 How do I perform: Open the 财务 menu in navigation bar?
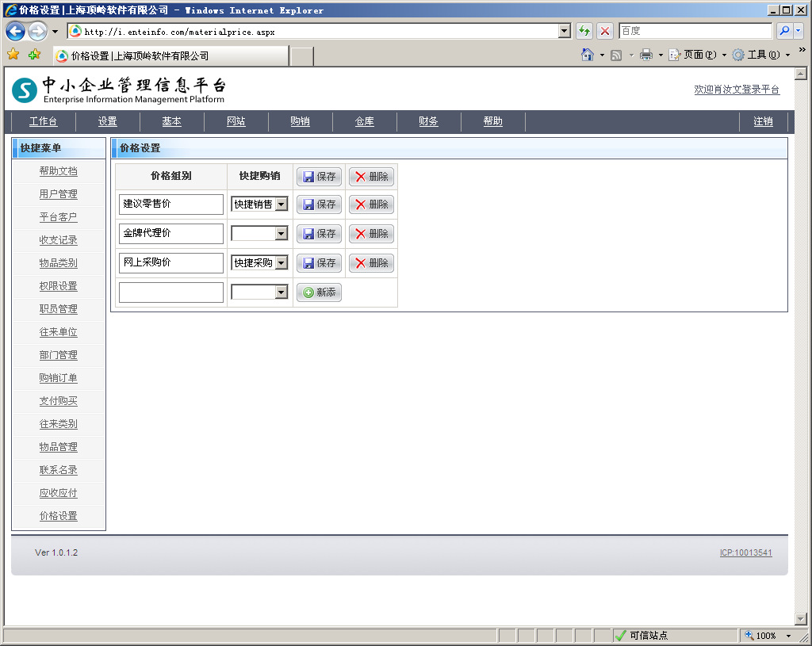tap(428, 121)
